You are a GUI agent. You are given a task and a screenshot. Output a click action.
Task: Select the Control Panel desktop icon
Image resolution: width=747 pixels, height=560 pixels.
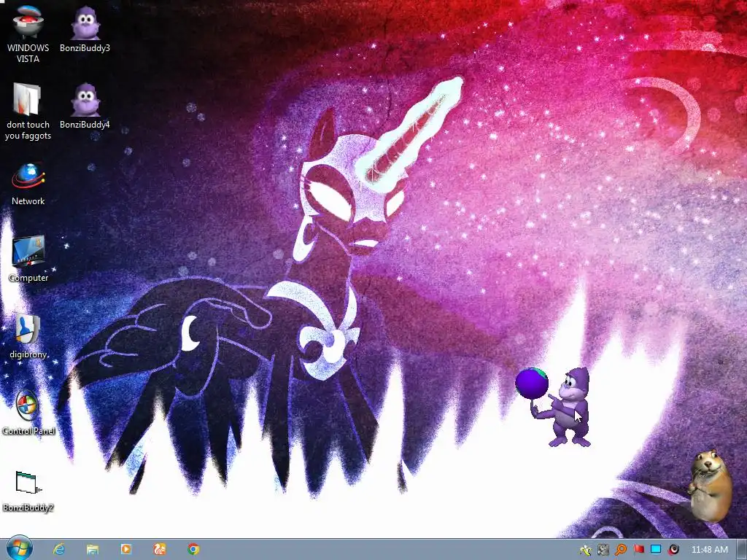point(28,413)
